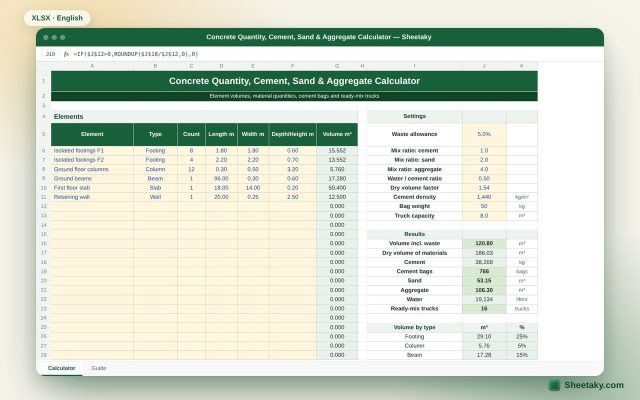Click the Mix ratio: sand value 2.0

(484, 160)
